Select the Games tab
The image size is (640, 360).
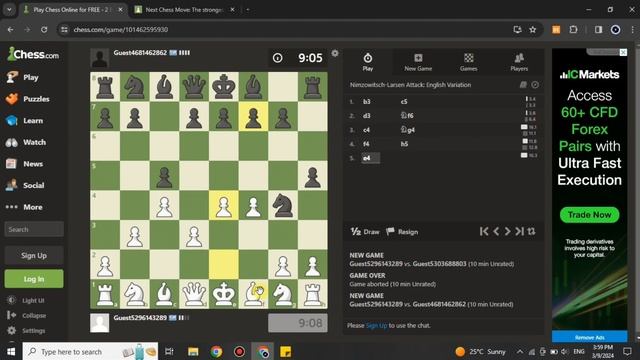(469, 62)
